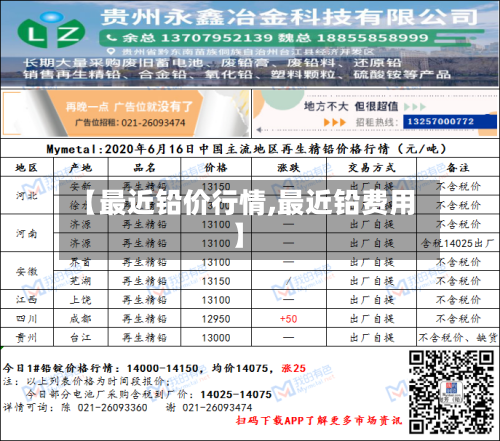
Task: Click lead ingot price range 14000-14150
Action: [x=163, y=368]
